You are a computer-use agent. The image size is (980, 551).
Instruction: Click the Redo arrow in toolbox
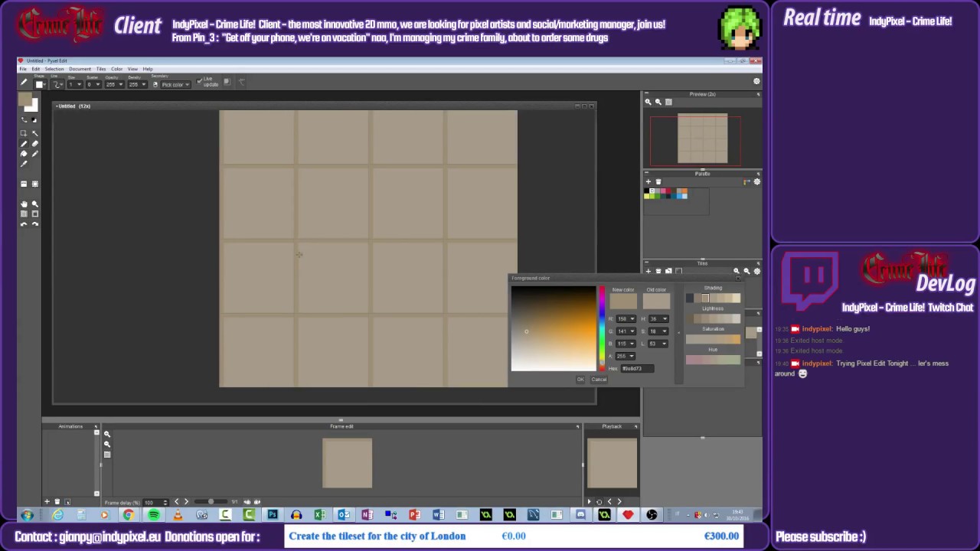(35, 224)
